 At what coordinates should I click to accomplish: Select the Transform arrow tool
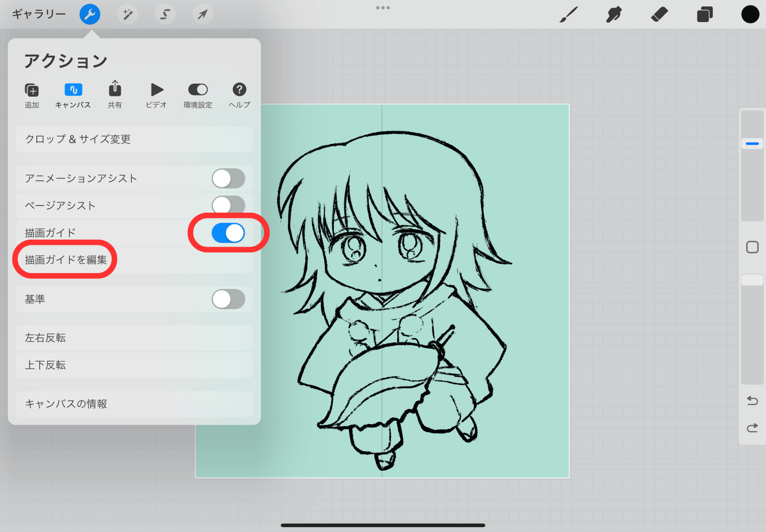pos(202,15)
